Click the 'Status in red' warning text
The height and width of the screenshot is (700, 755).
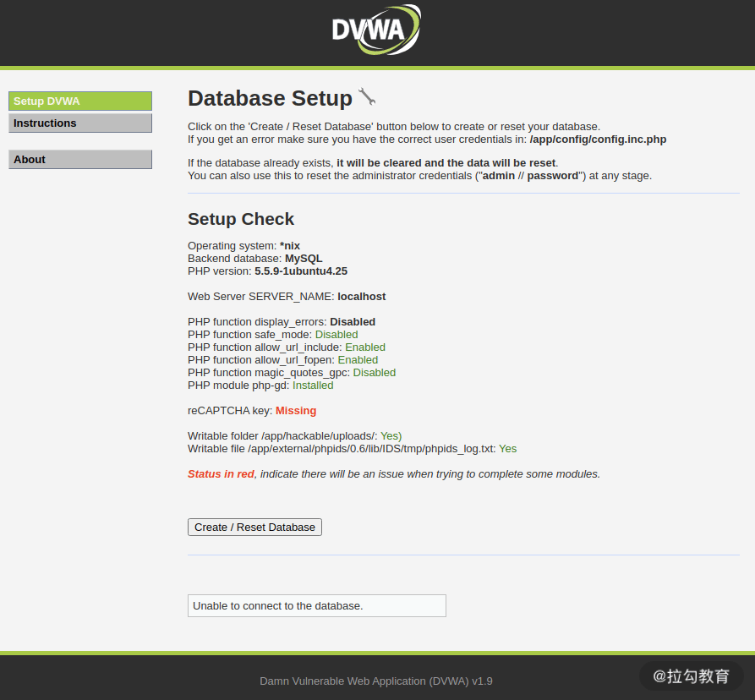pyautogui.click(x=221, y=474)
